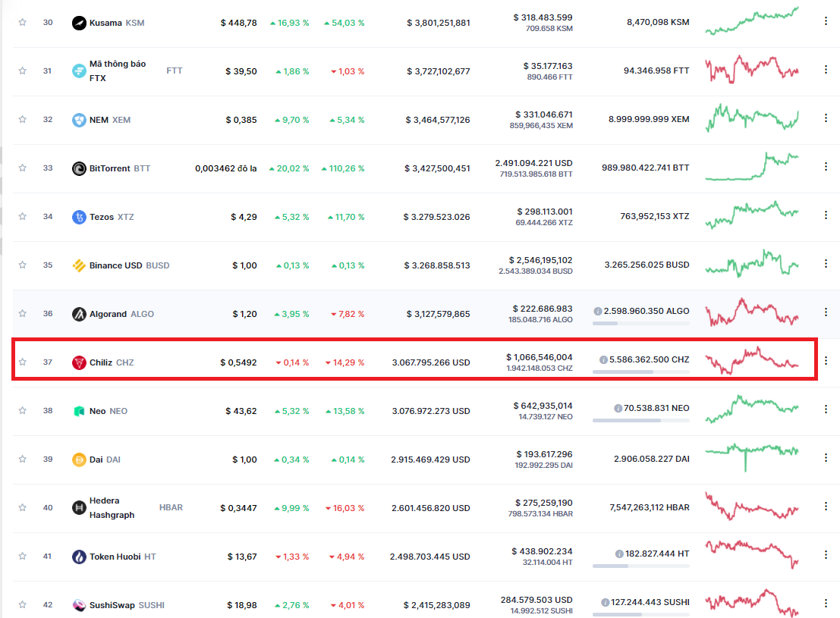
Task: Click the Dai coin logo
Action: pos(79,460)
